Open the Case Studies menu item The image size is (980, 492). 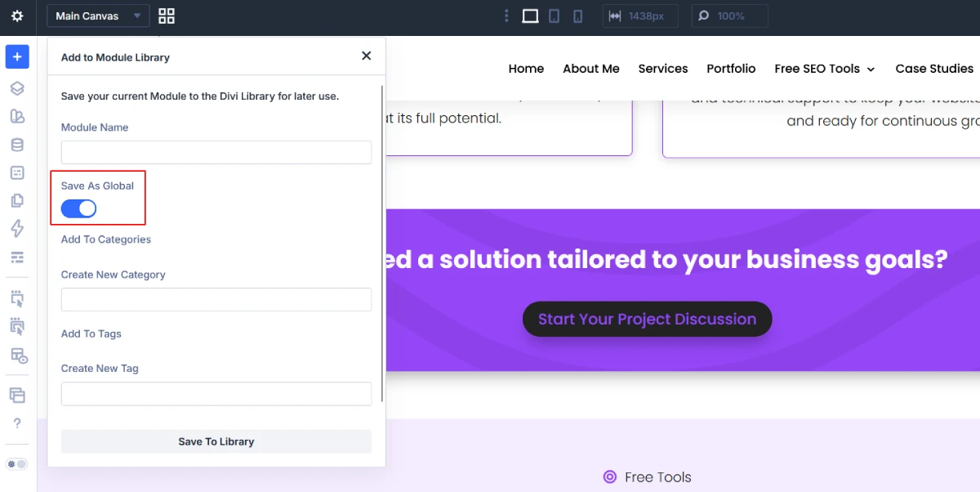pos(934,69)
